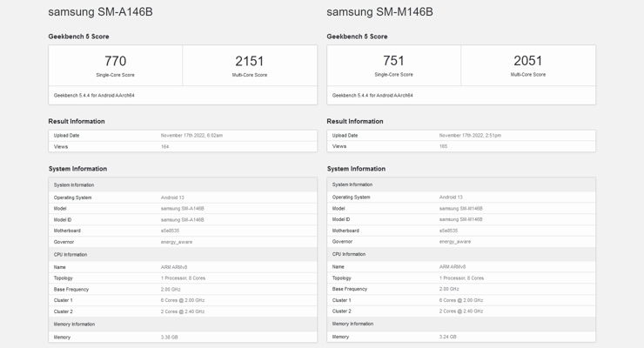Image resolution: width=644 pixels, height=348 pixels.
Task: Click bold System Information heading for SM-A146B
Action: click(x=77, y=169)
